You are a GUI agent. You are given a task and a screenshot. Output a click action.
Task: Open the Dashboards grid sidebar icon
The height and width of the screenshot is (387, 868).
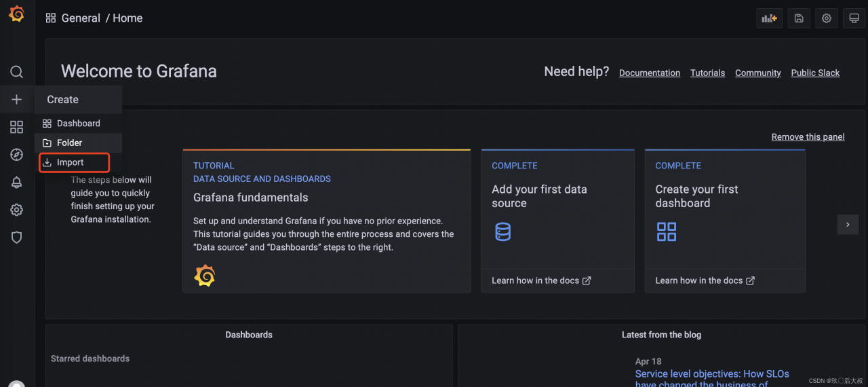17,127
